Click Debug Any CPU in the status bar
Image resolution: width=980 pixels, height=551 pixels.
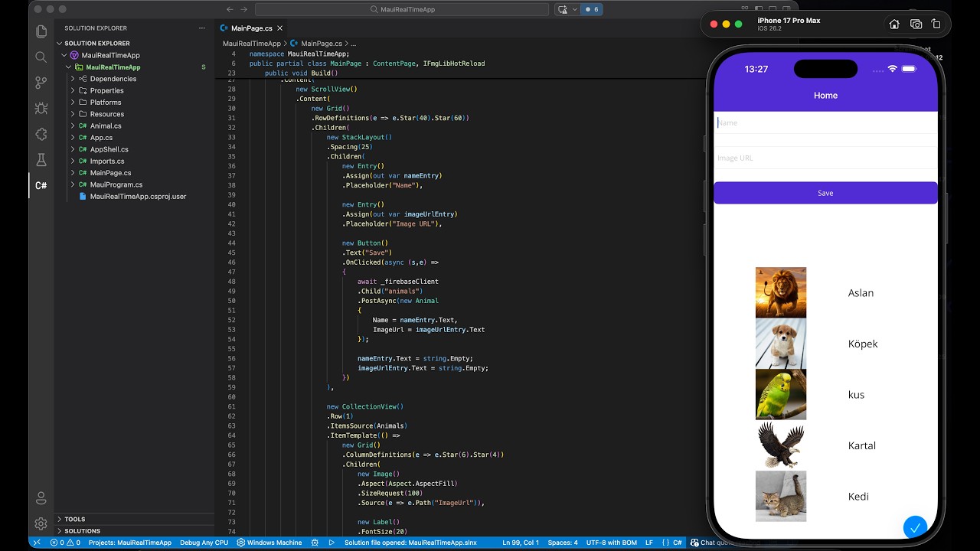point(204,543)
